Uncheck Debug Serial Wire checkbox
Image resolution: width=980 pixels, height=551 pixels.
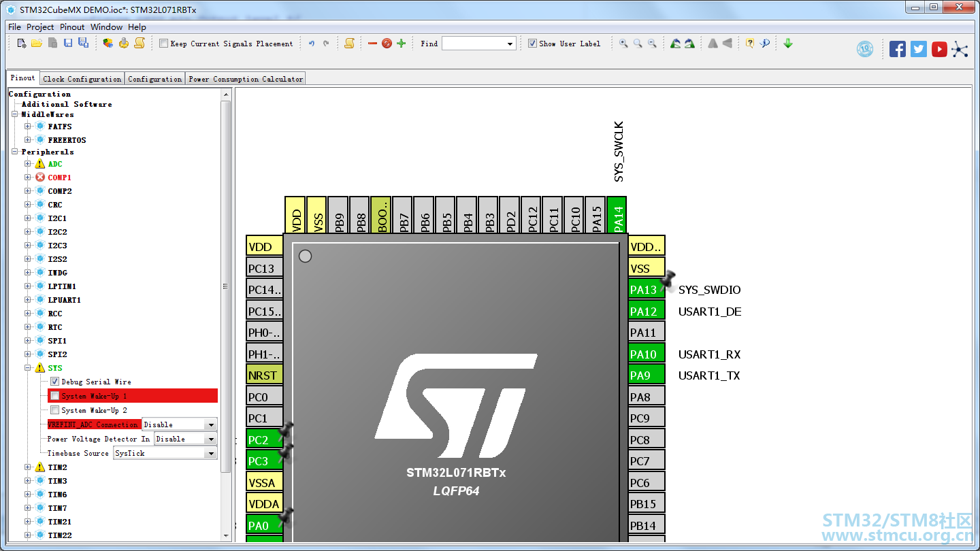pyautogui.click(x=55, y=382)
